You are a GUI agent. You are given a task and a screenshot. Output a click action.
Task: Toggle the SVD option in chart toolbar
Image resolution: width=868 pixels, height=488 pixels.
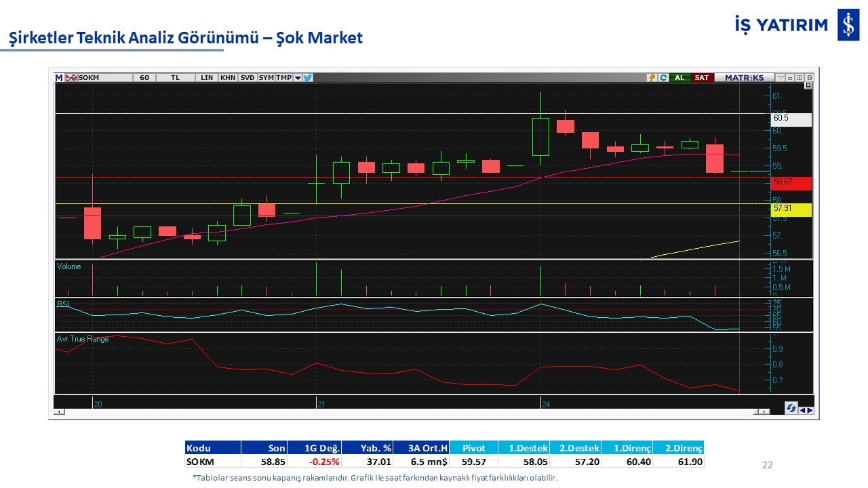click(x=248, y=78)
